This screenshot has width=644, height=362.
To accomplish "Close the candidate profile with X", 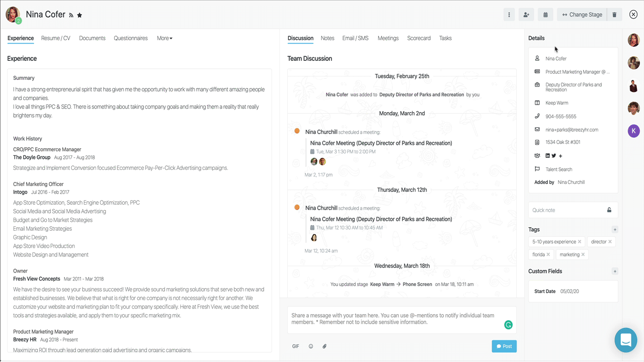I will click(633, 15).
